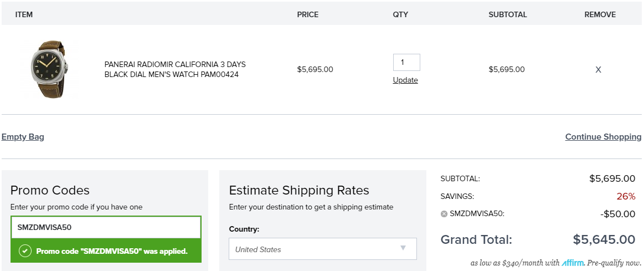This screenshot has width=644, height=271.
Task: Click the green checkmark promo applied icon
Action: pyautogui.click(x=25, y=251)
